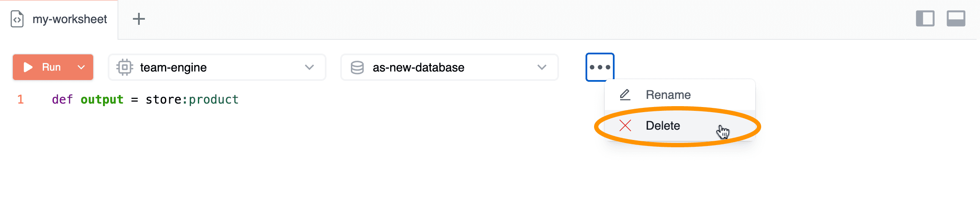Click the worksheet file icon in tab

[x=17, y=19]
